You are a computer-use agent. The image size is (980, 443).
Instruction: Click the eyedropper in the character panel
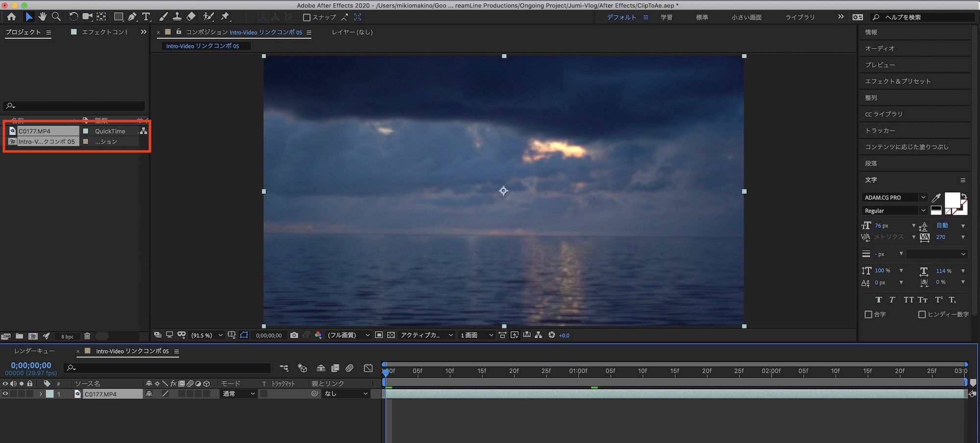pyautogui.click(x=936, y=197)
